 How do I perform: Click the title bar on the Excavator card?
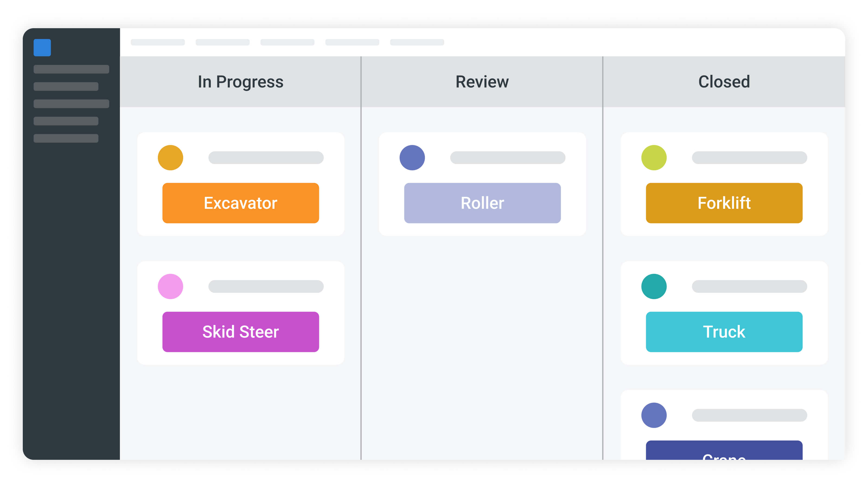click(x=266, y=158)
